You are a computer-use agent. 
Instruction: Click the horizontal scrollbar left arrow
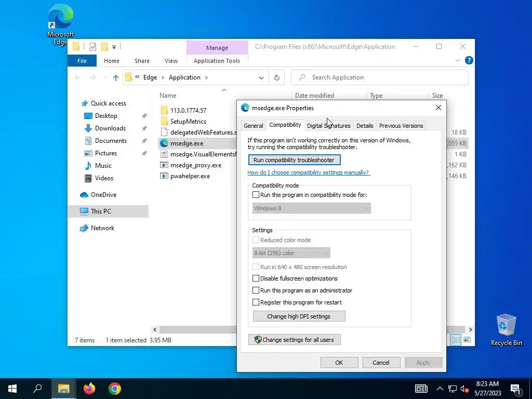[x=155, y=329]
